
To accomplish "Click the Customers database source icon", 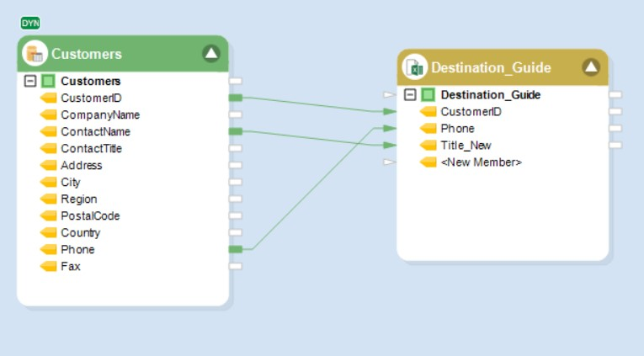I will click(x=35, y=54).
